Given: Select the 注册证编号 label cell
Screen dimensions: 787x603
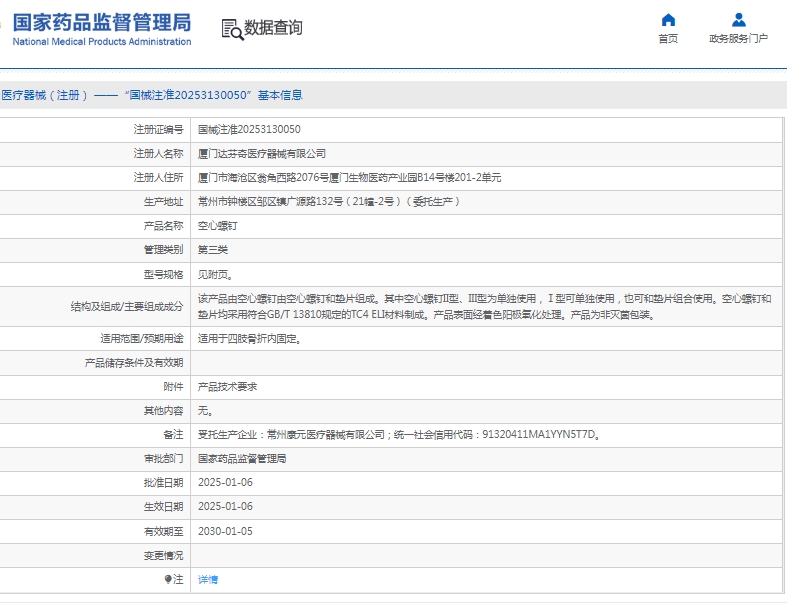Looking at the screenshot, I should pyautogui.click(x=159, y=130).
